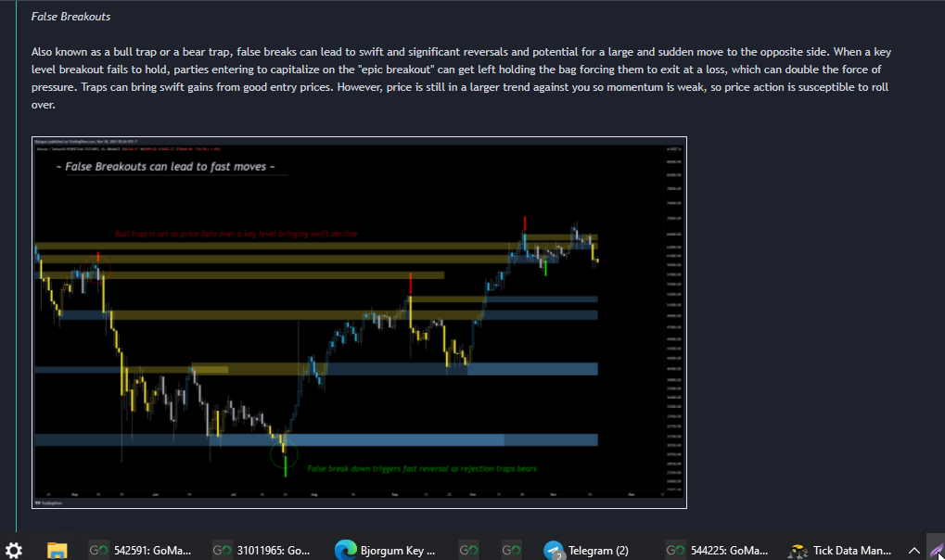
Task: Click the Edge browser icon in taskbar
Action: [x=345, y=550]
